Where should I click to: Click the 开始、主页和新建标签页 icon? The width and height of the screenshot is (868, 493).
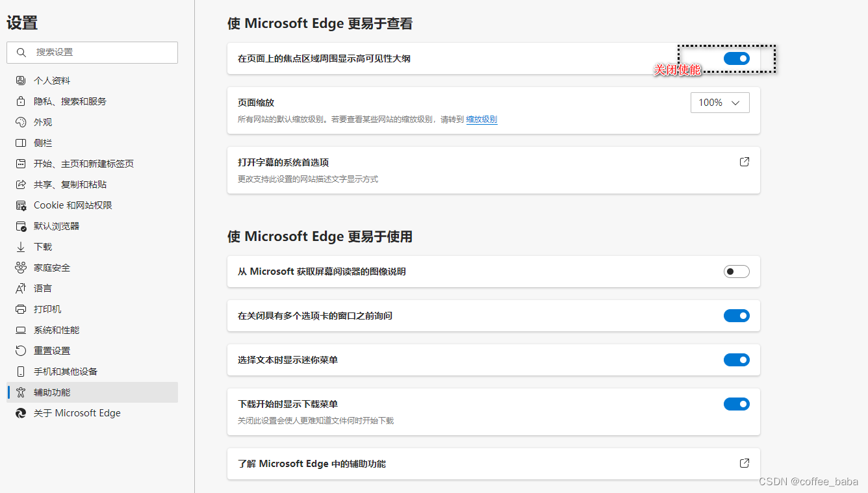click(x=21, y=164)
